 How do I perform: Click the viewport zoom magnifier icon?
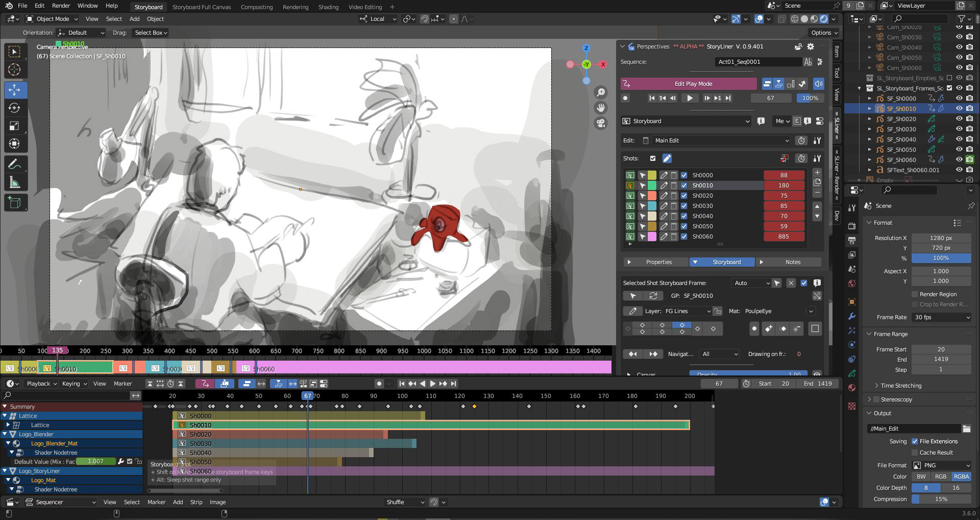[x=601, y=92]
